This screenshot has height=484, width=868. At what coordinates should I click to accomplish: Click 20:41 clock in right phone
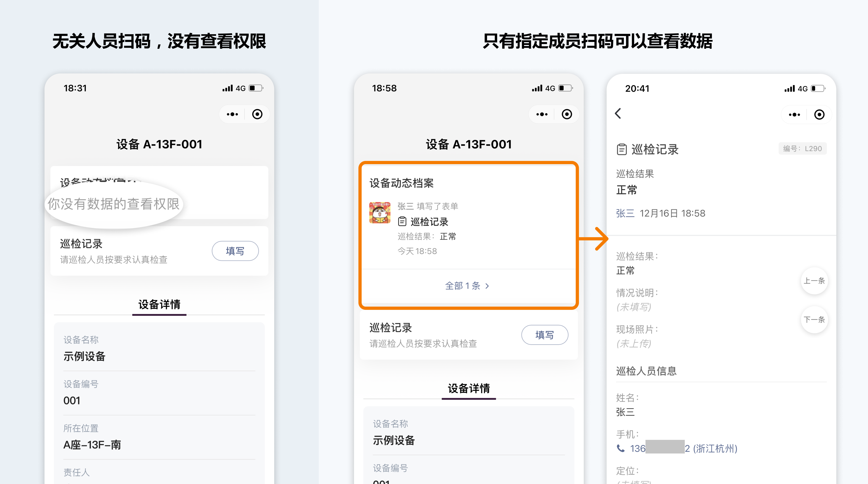click(x=637, y=88)
